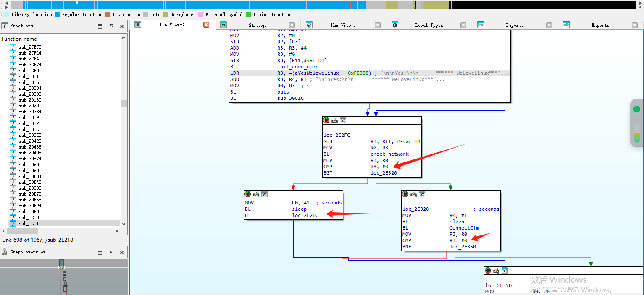Open the Imports tab

(515, 25)
